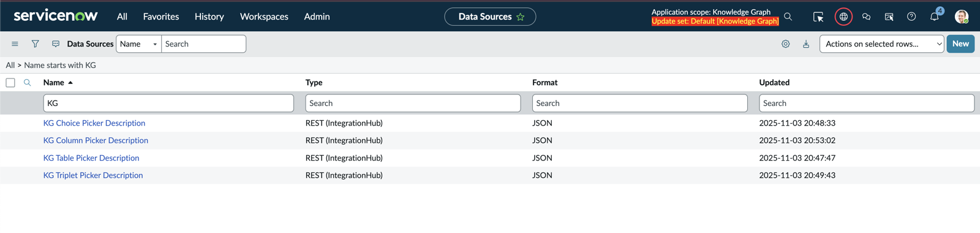Image resolution: width=980 pixels, height=233 pixels.
Task: Open the list filter funnel icon
Action: (35, 44)
